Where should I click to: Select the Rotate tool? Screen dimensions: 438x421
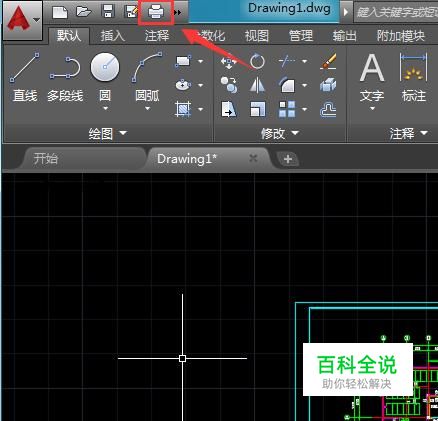tap(257, 61)
